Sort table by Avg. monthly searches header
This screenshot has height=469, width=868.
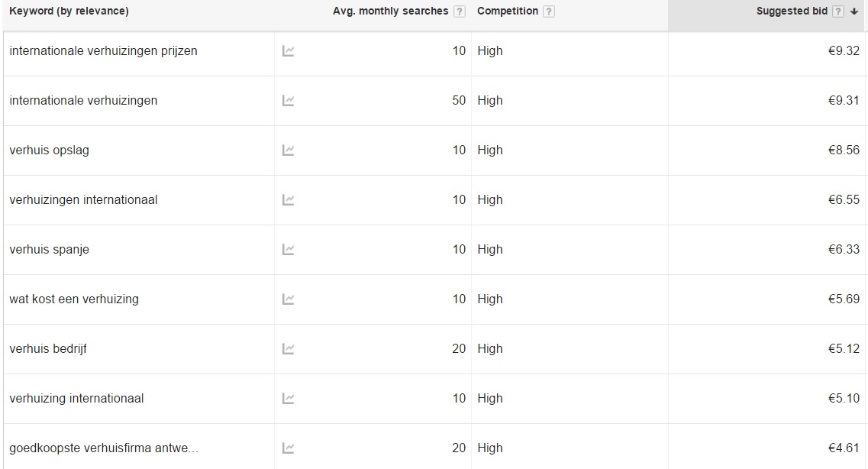[x=390, y=11]
